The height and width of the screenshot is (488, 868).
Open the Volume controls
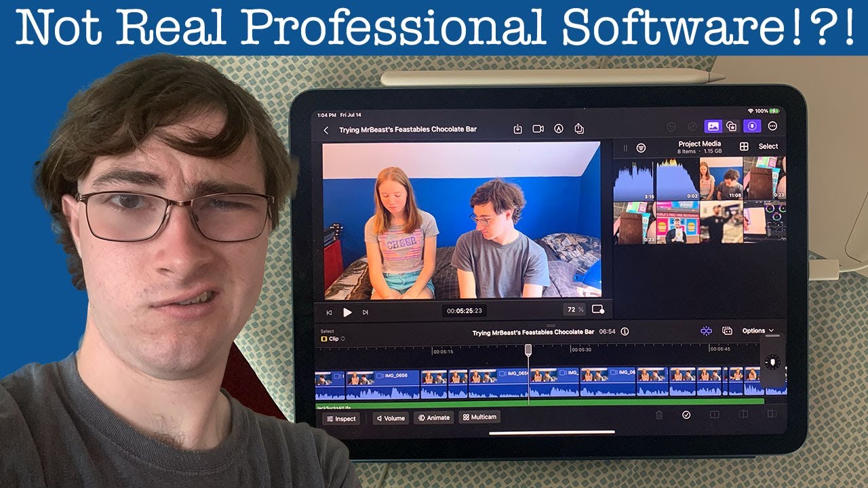click(x=391, y=418)
